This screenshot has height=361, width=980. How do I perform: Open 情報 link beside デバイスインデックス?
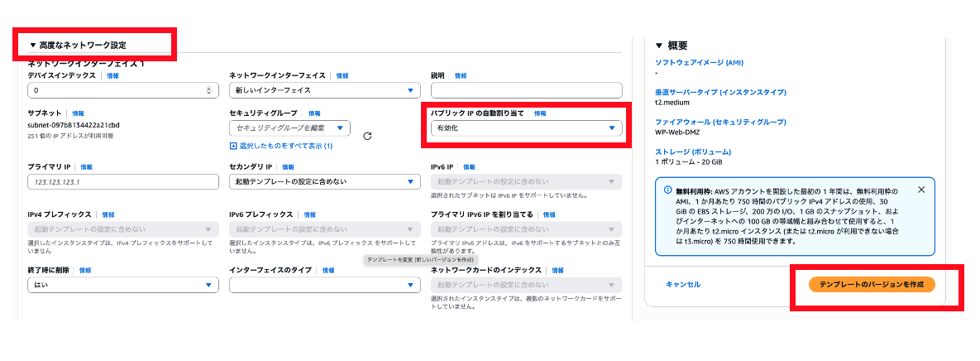(112, 75)
